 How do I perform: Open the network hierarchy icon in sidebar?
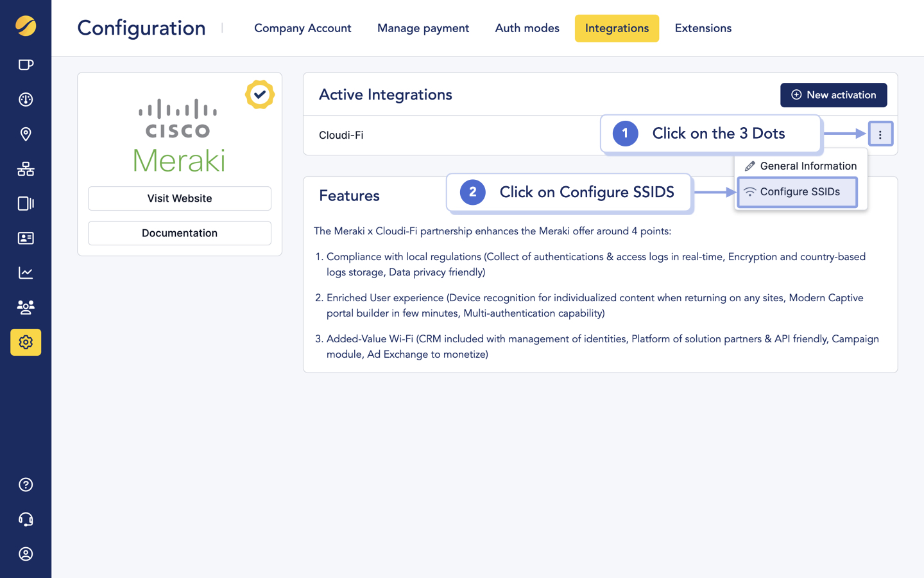(x=26, y=168)
